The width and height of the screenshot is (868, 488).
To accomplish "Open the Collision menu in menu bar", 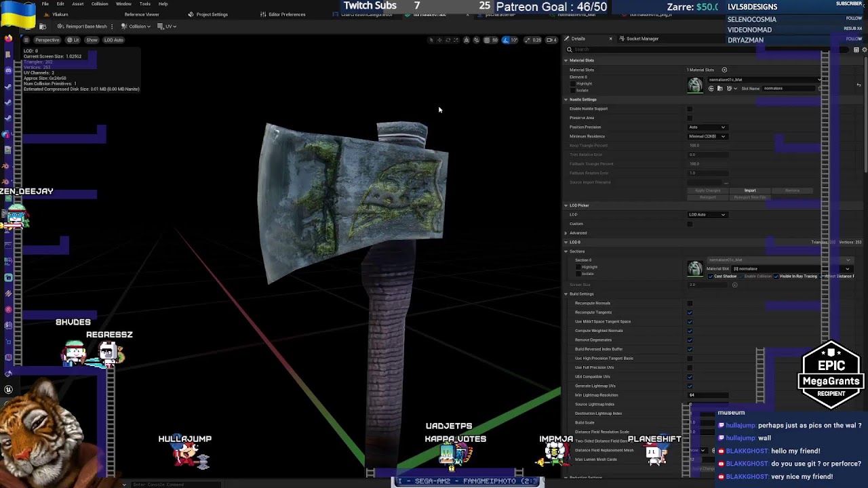I will point(100,3).
